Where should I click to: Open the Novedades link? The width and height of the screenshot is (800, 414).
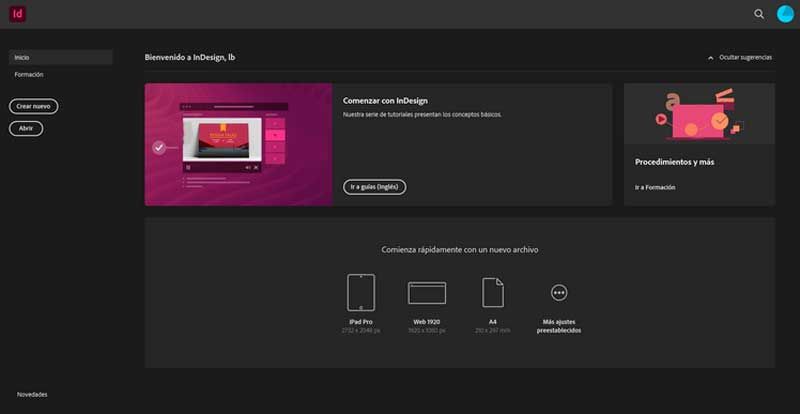pyautogui.click(x=32, y=395)
